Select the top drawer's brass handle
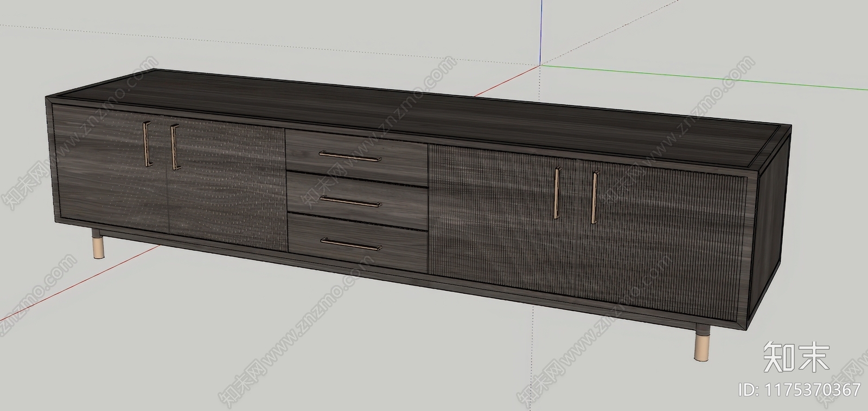 (350, 156)
